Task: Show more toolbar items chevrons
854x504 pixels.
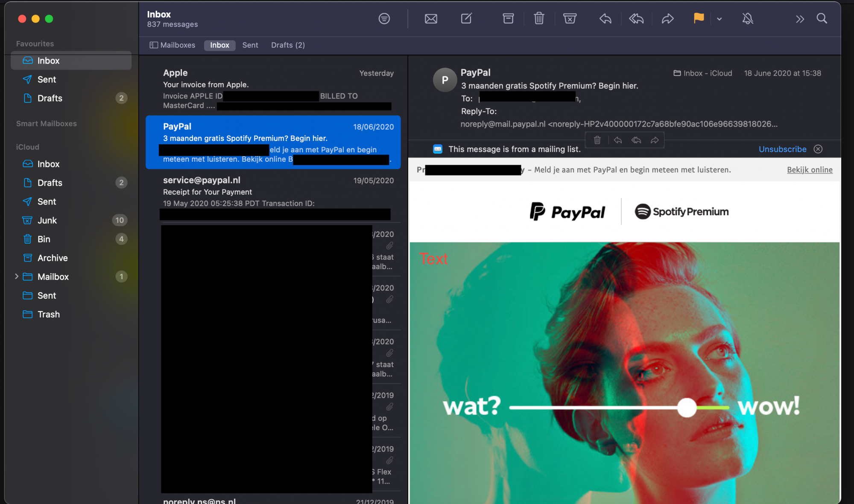Action: click(x=800, y=19)
